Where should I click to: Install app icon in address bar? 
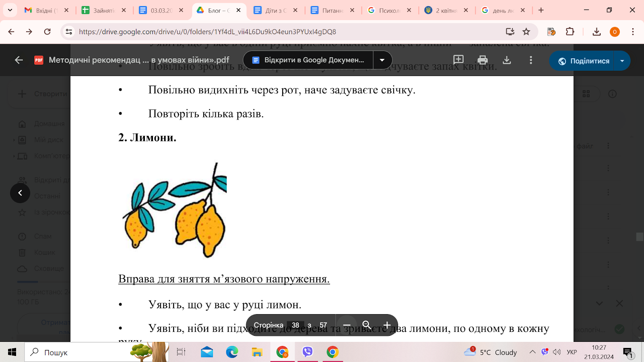510,31
